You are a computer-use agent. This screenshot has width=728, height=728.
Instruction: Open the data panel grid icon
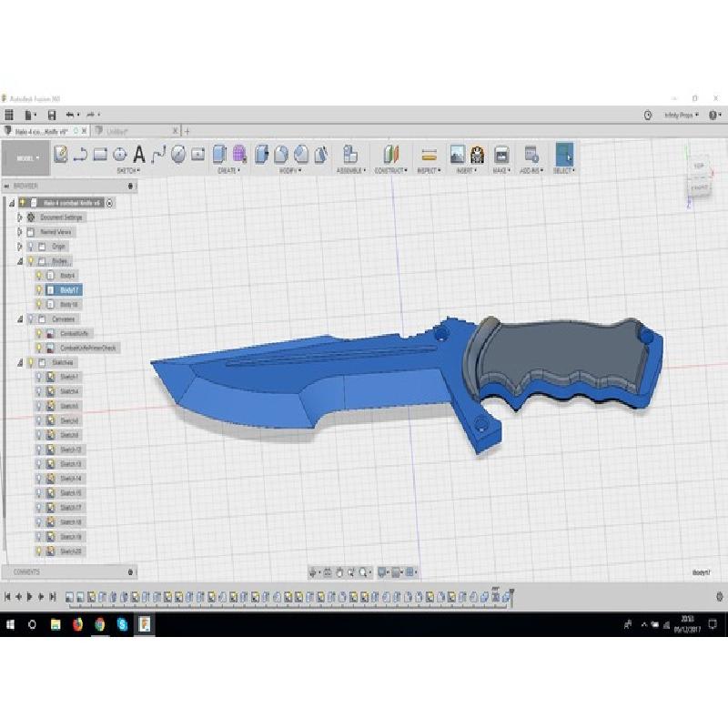click(x=9, y=115)
